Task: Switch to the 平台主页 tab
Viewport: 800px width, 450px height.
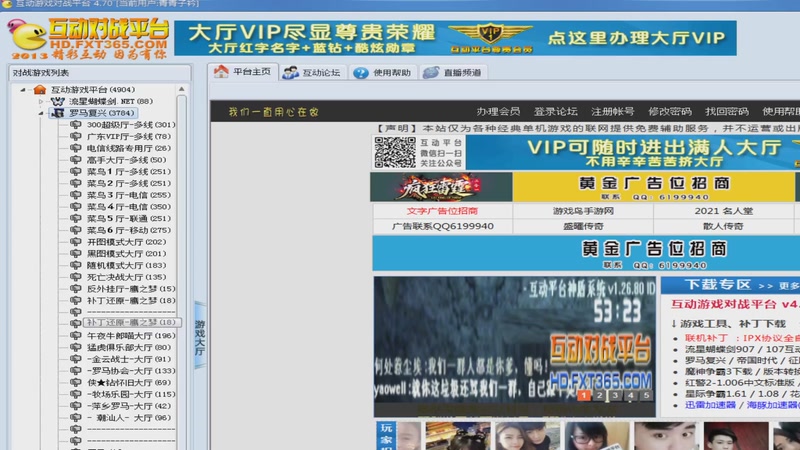Action: tap(243, 72)
